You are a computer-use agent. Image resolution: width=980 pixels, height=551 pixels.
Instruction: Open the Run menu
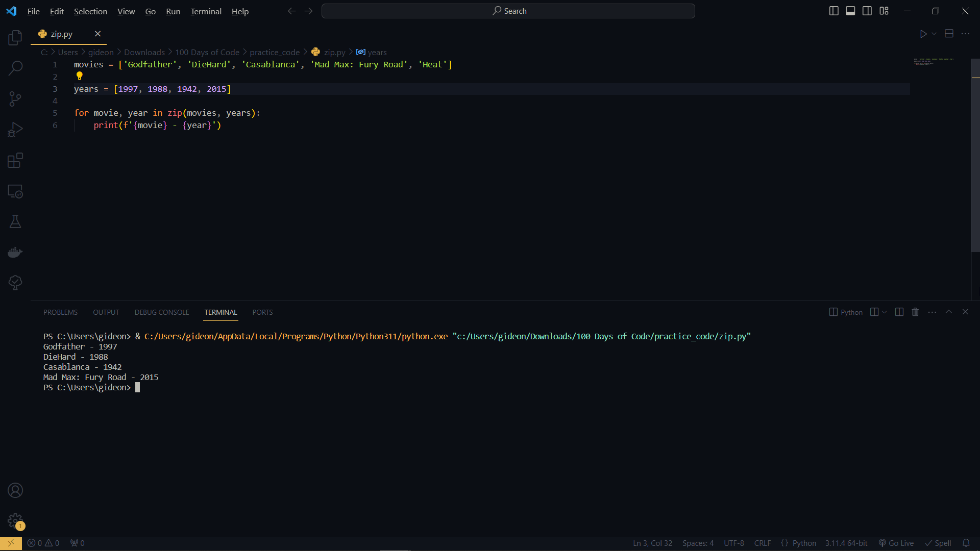pyautogui.click(x=173, y=11)
